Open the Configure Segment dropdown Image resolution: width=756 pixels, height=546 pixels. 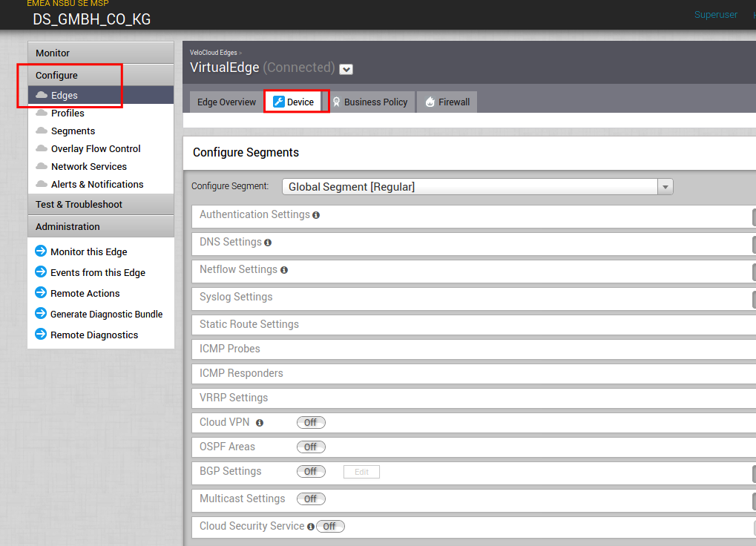[665, 186]
